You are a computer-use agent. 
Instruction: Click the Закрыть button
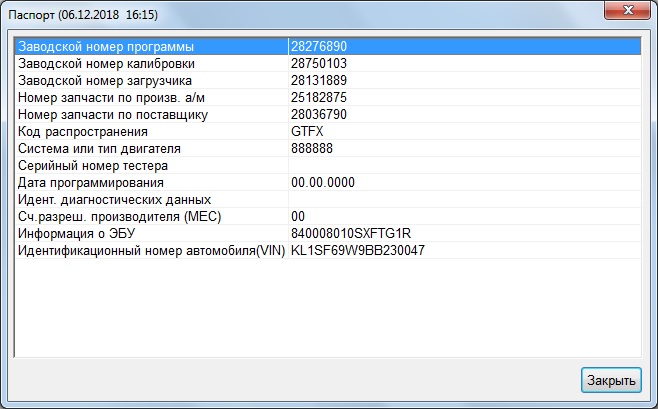[610, 381]
